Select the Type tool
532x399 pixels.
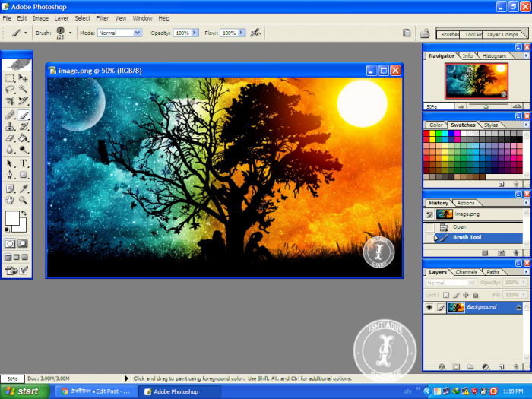[x=23, y=163]
